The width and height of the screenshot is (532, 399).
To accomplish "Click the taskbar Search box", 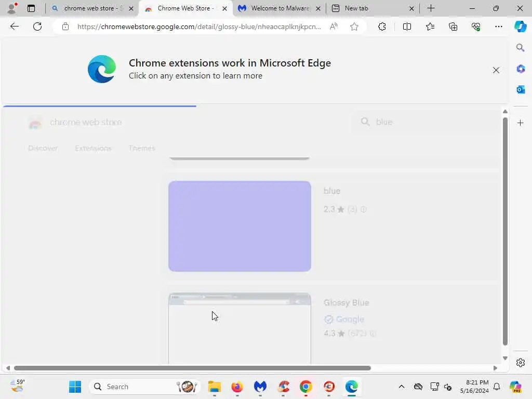I will 145,387.
